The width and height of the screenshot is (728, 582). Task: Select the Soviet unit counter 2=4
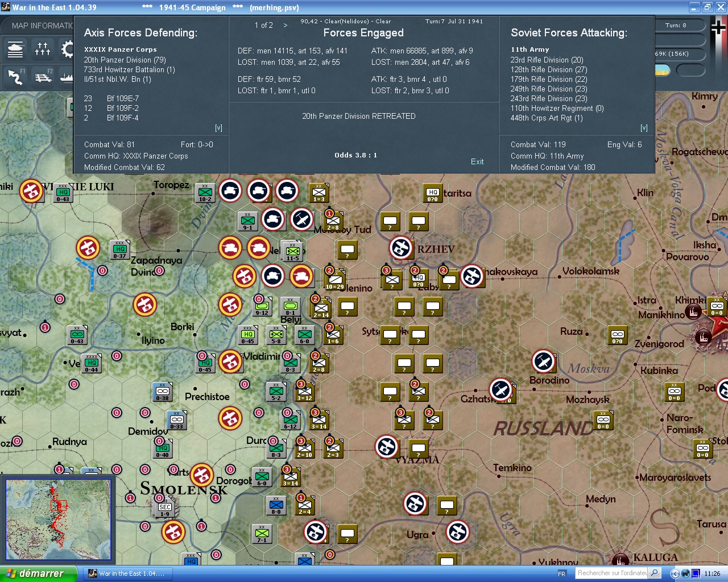pos(304,505)
